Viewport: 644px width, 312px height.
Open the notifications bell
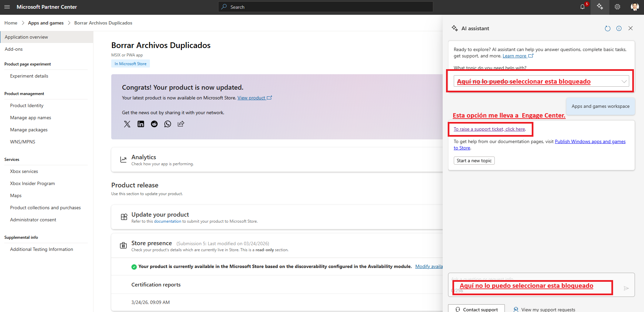coord(582,7)
